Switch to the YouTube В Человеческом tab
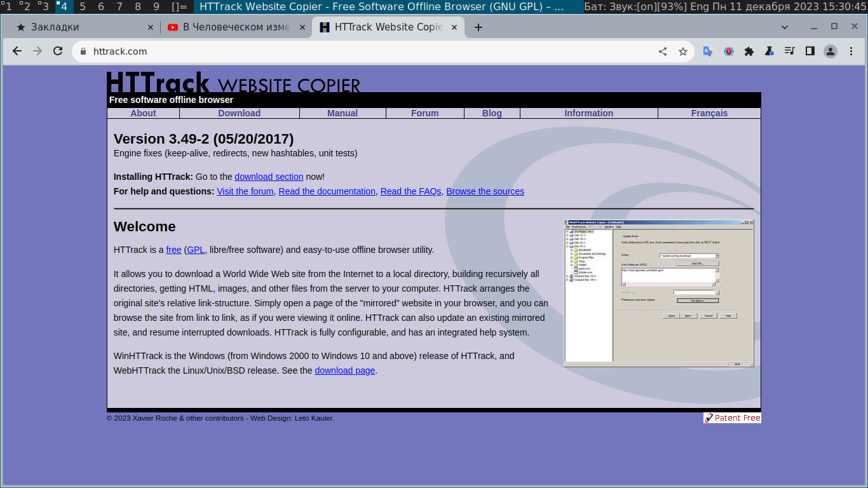This screenshot has width=868, height=488. [236, 27]
